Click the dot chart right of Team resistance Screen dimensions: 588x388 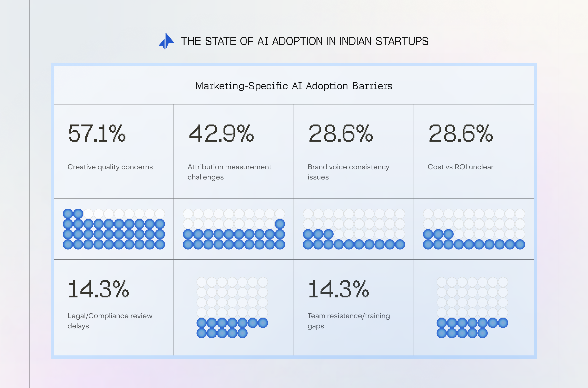(472, 308)
